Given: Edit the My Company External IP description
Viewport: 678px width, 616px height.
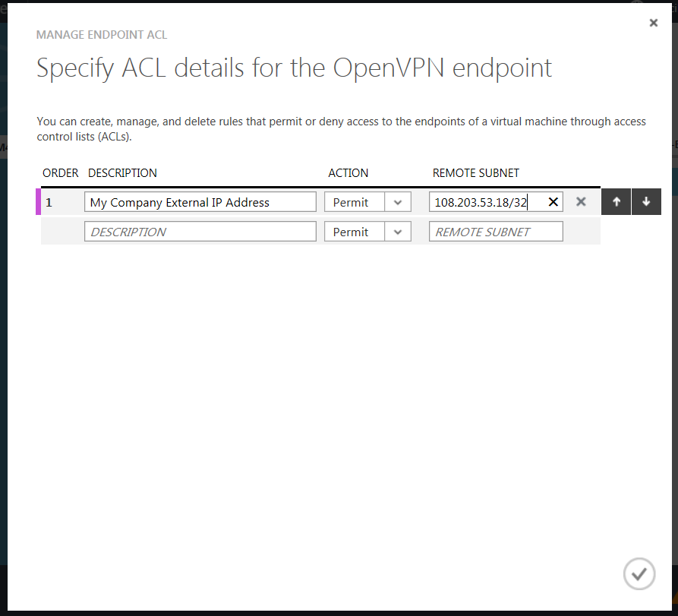Looking at the screenshot, I should click(200, 202).
